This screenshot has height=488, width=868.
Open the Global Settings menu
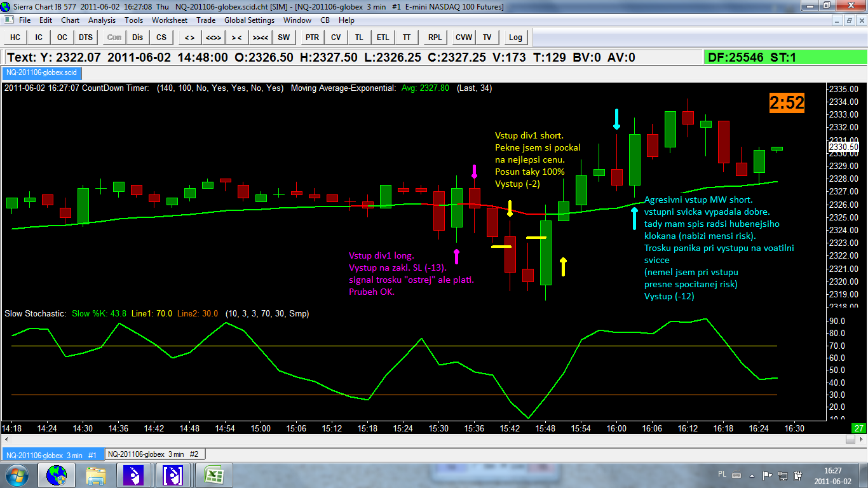250,20
